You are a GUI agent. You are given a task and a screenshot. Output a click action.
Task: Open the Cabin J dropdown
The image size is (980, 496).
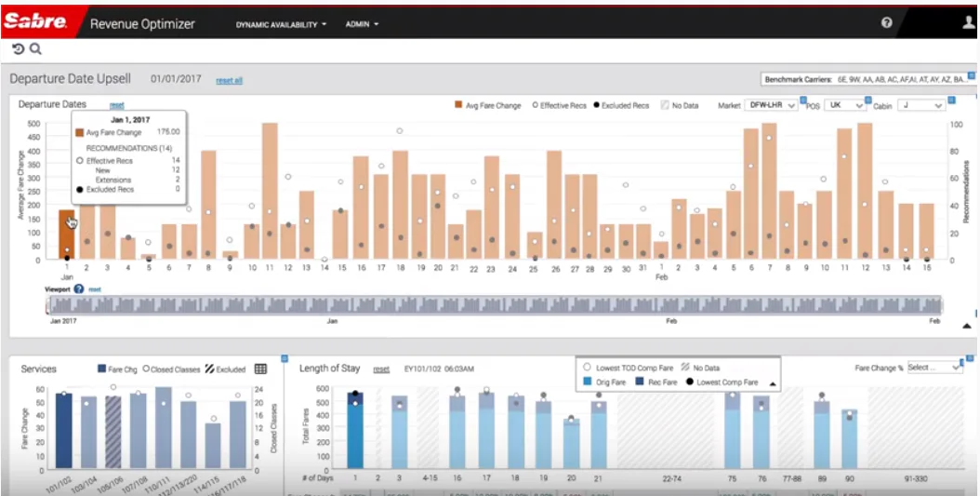point(921,106)
